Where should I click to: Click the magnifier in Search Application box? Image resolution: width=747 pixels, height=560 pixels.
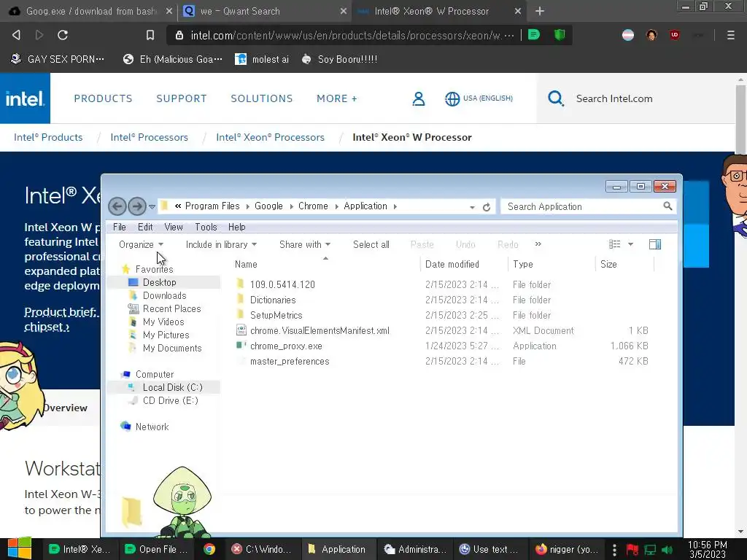[667, 206]
